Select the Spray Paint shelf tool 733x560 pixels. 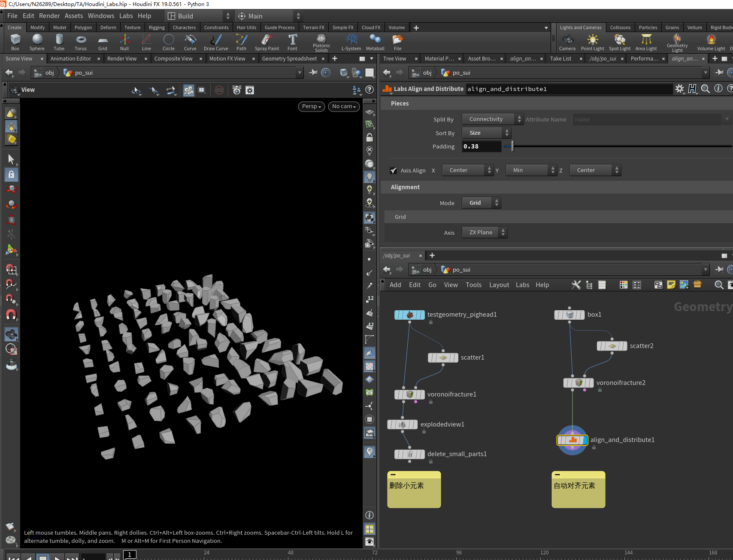(267, 40)
